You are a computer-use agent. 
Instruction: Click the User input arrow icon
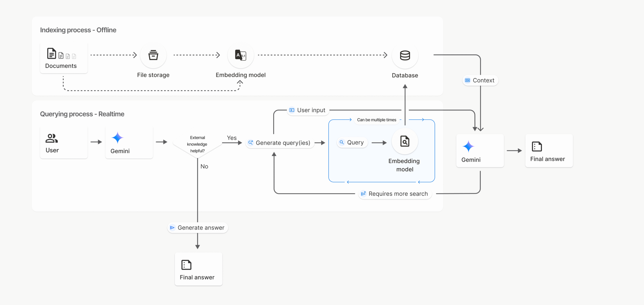click(x=292, y=110)
